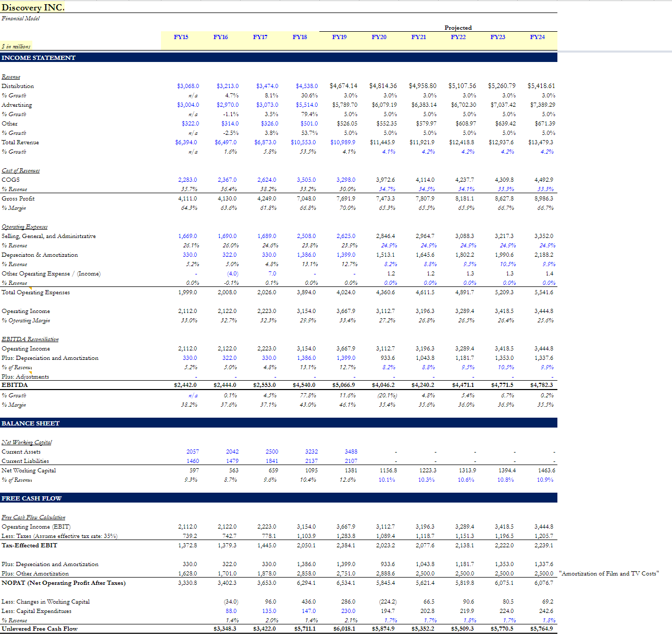Screen dimensions: 672x639
Task: Select the Gross Profit row label
Action: [18, 198]
